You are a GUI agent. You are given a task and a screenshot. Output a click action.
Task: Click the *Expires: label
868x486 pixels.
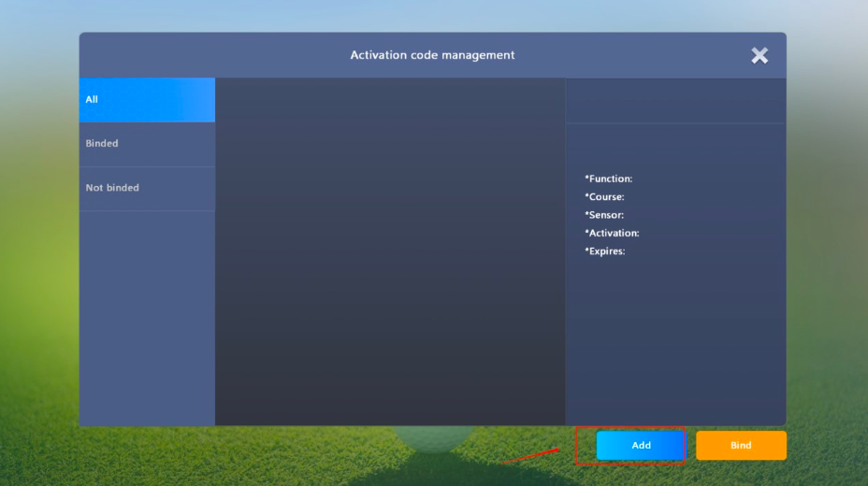(605, 251)
